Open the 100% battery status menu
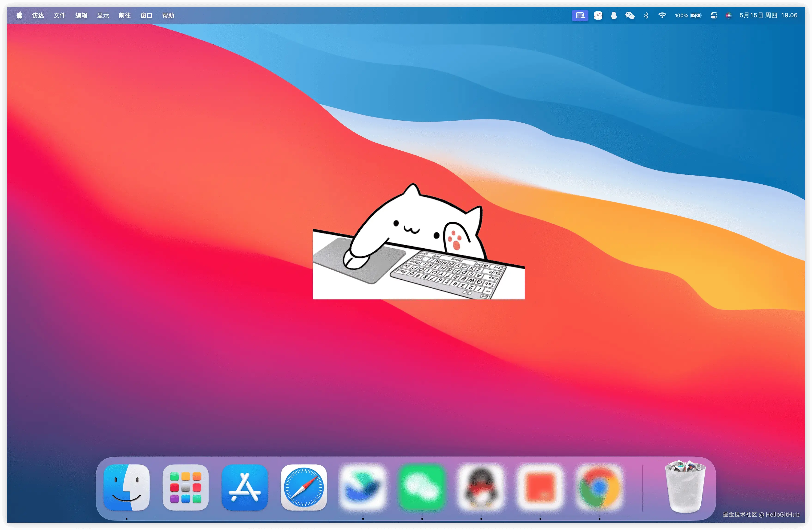Image resolution: width=812 pixels, height=530 pixels. (688, 15)
